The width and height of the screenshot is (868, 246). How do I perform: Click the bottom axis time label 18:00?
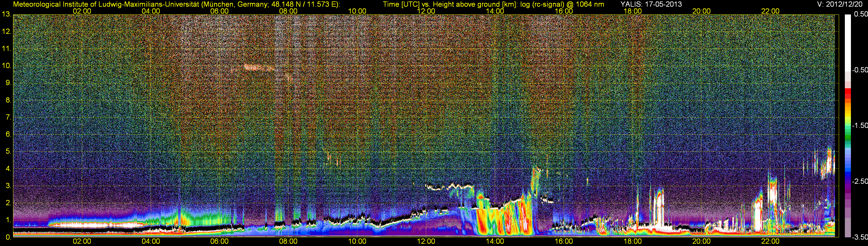[632, 241]
